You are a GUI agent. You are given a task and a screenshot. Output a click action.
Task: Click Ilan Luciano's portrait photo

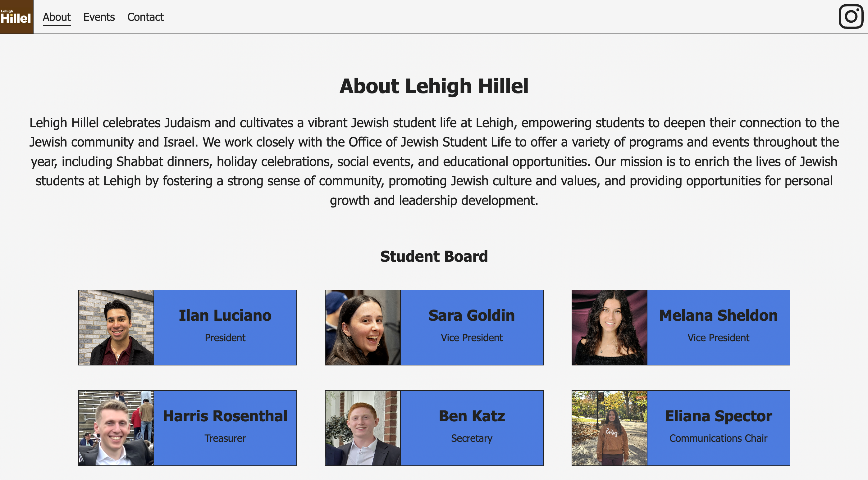(x=116, y=327)
